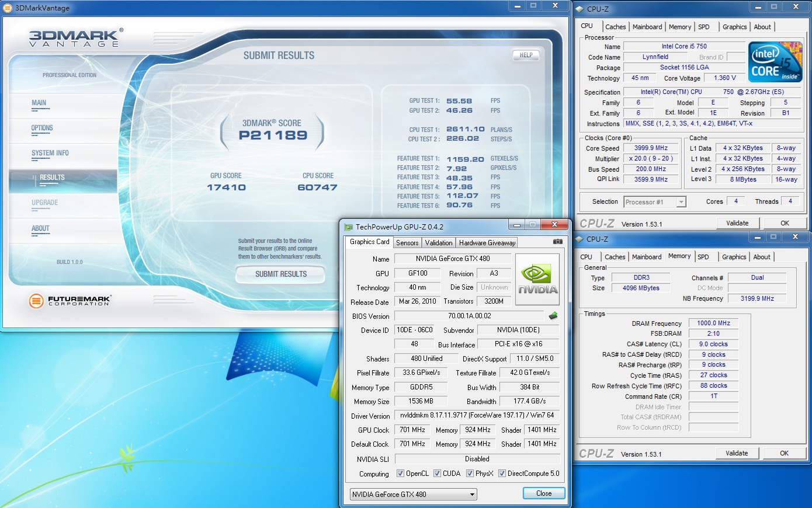Click the Futuremark Corporation logo
The width and height of the screenshot is (812, 508).
click(70, 301)
